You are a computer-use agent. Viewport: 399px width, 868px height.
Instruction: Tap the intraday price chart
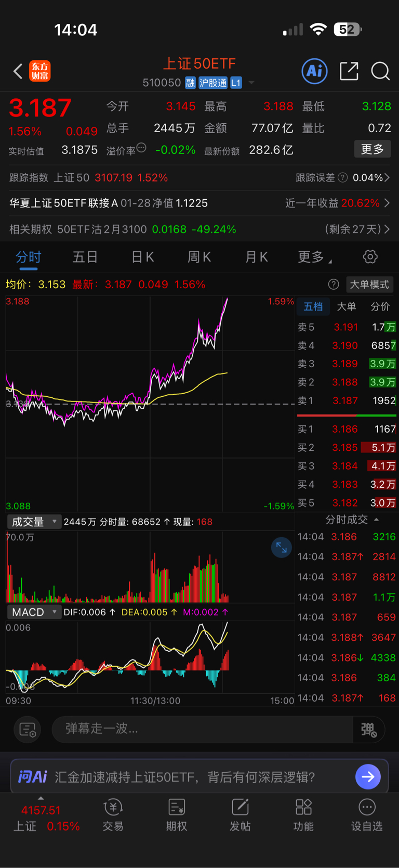(x=150, y=404)
